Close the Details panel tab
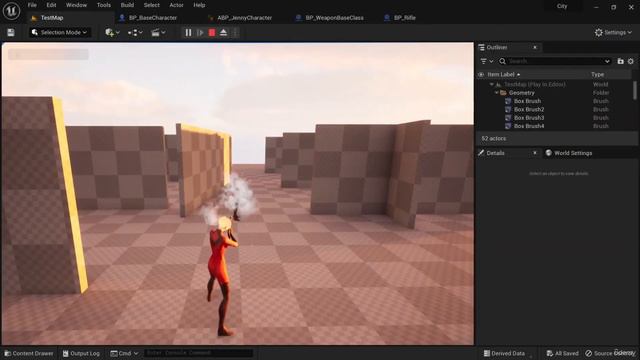640x360 pixels. tap(535, 153)
